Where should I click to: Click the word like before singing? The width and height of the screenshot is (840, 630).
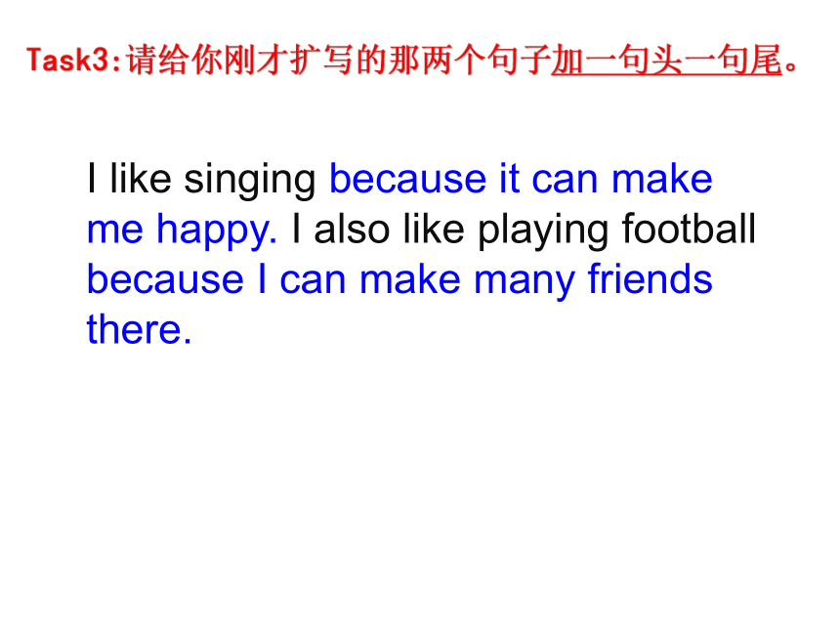(x=141, y=179)
